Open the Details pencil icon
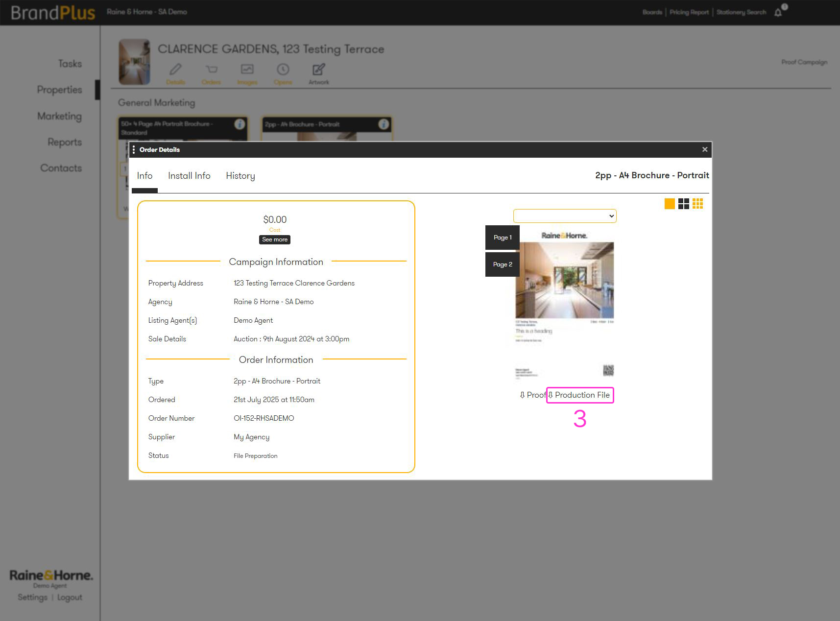The height and width of the screenshot is (621, 840). (x=175, y=70)
